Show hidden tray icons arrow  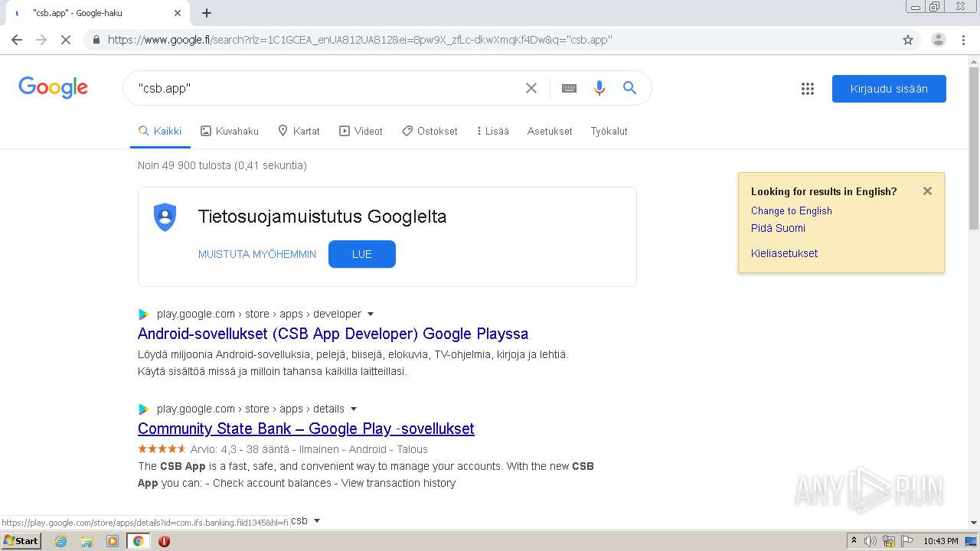tap(854, 541)
